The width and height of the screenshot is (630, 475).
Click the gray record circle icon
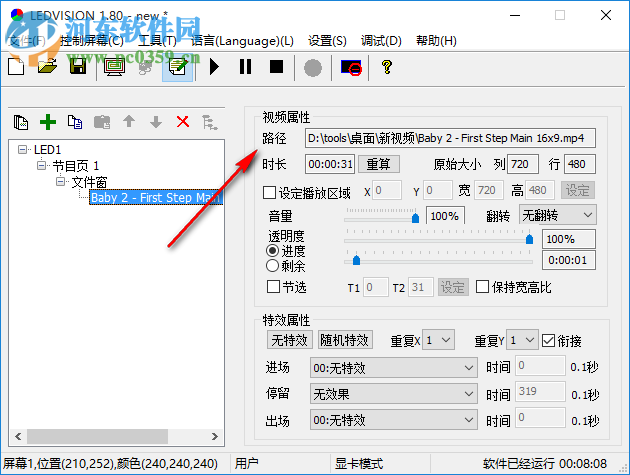[x=313, y=68]
